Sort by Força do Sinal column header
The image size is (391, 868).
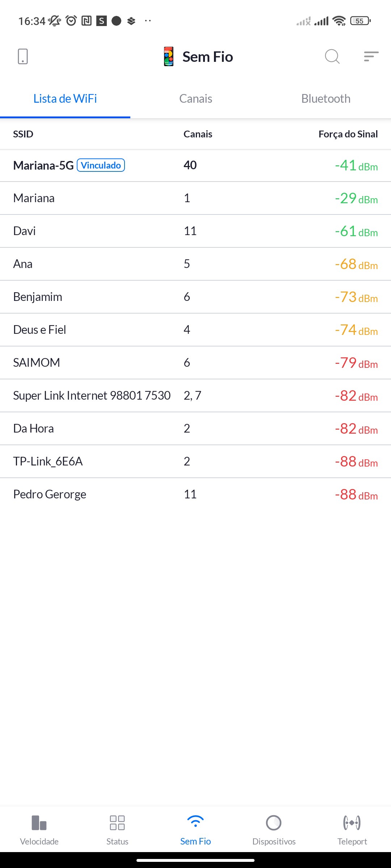click(348, 134)
